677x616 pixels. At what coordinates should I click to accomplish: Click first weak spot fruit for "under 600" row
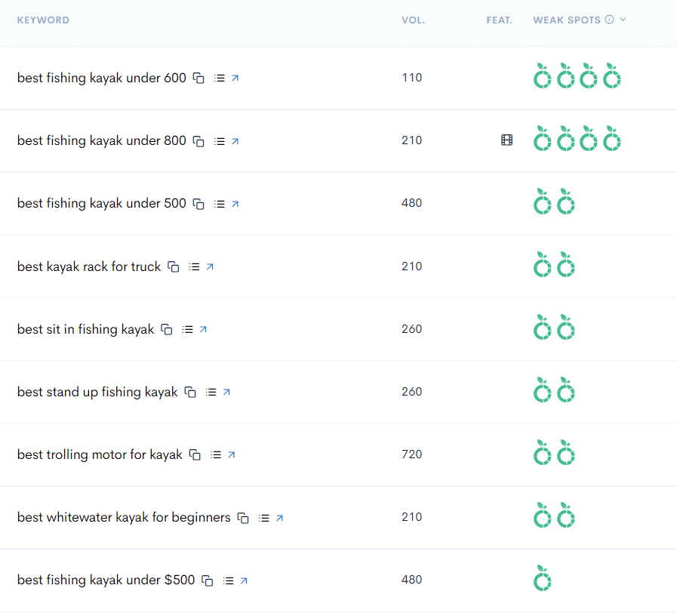[542, 76]
